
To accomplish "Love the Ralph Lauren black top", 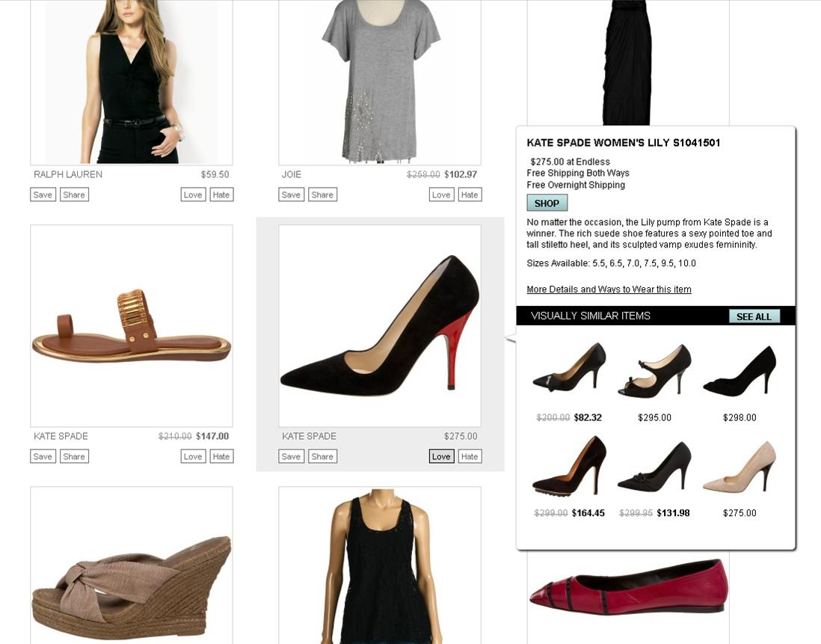I will [193, 194].
